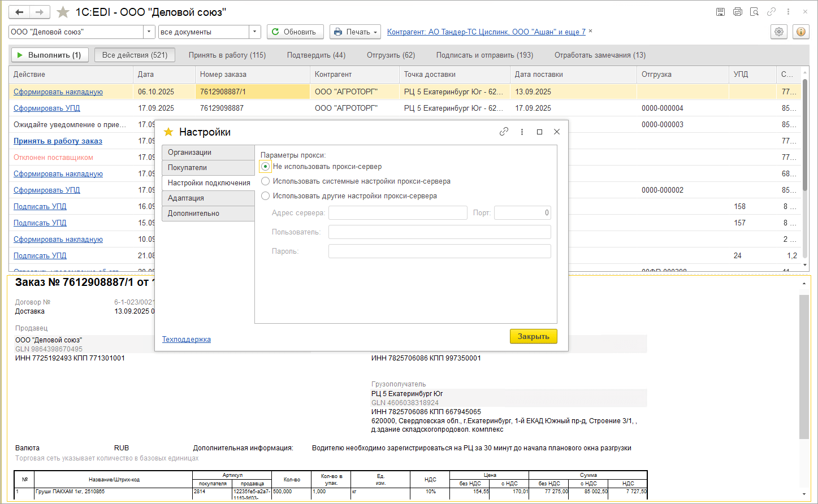This screenshot has height=504, width=818.
Task: Open the print preview icon in the title bar
Action: [x=754, y=12]
